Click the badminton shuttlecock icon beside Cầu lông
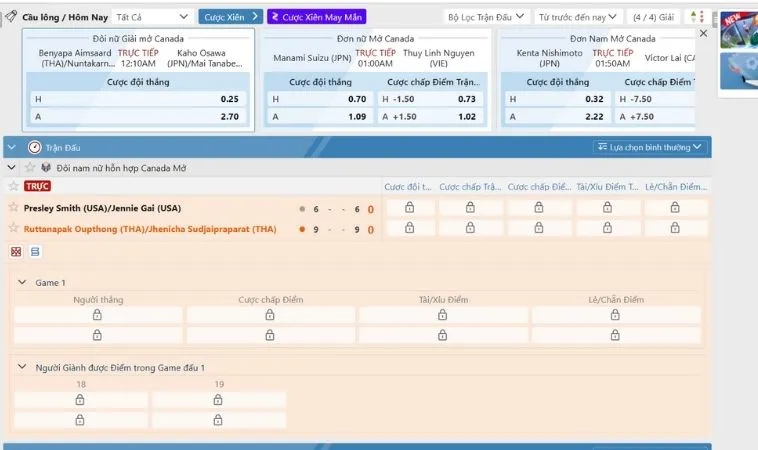758x450 pixels. click(10, 17)
